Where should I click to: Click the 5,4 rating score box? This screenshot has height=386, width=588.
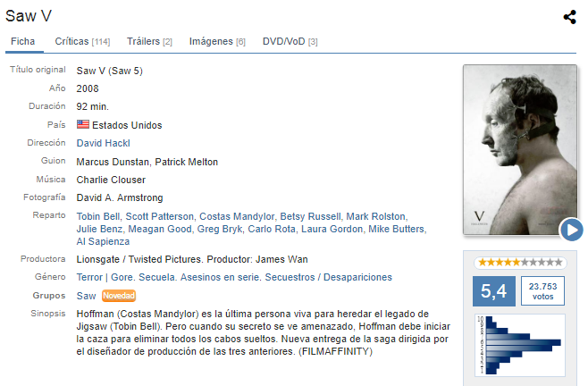click(494, 291)
